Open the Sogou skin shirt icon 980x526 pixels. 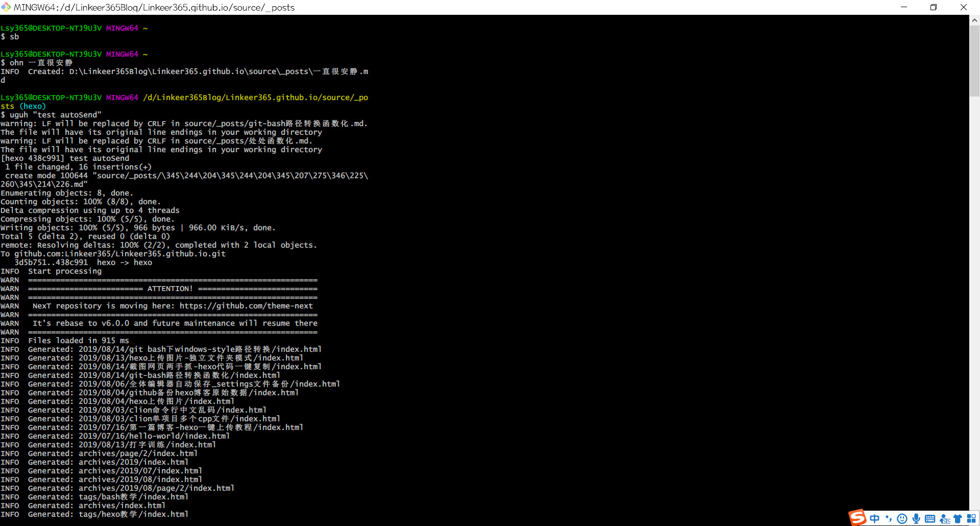pyautogui.click(x=958, y=519)
